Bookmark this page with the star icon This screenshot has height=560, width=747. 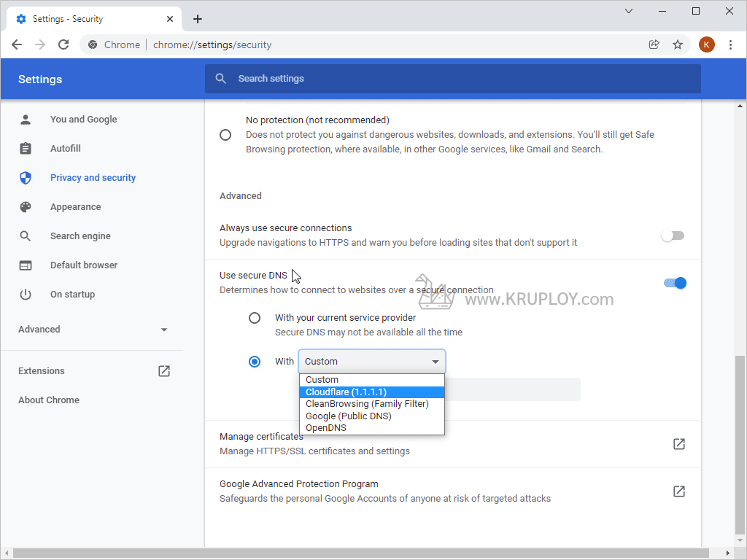(678, 44)
